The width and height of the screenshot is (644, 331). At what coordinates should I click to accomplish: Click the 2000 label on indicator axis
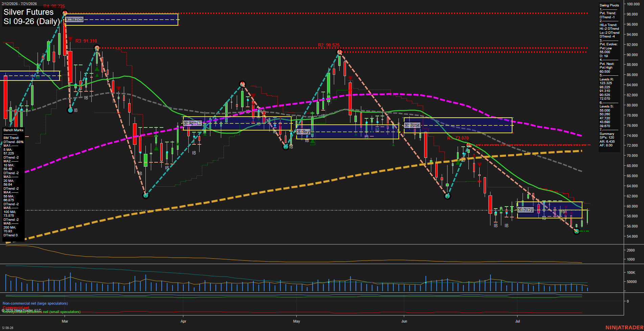630,250
